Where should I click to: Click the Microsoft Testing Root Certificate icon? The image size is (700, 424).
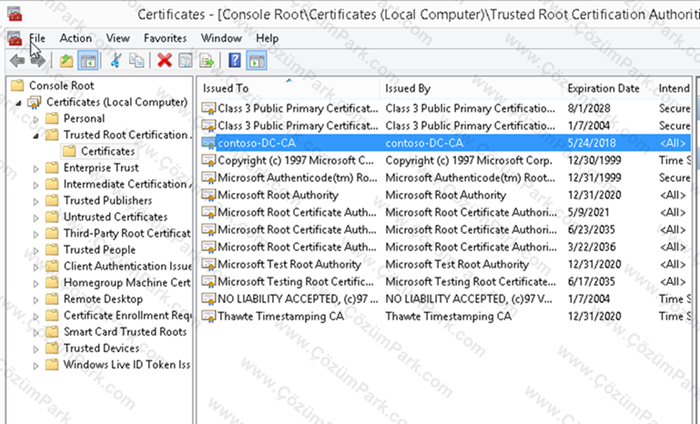coord(208,282)
